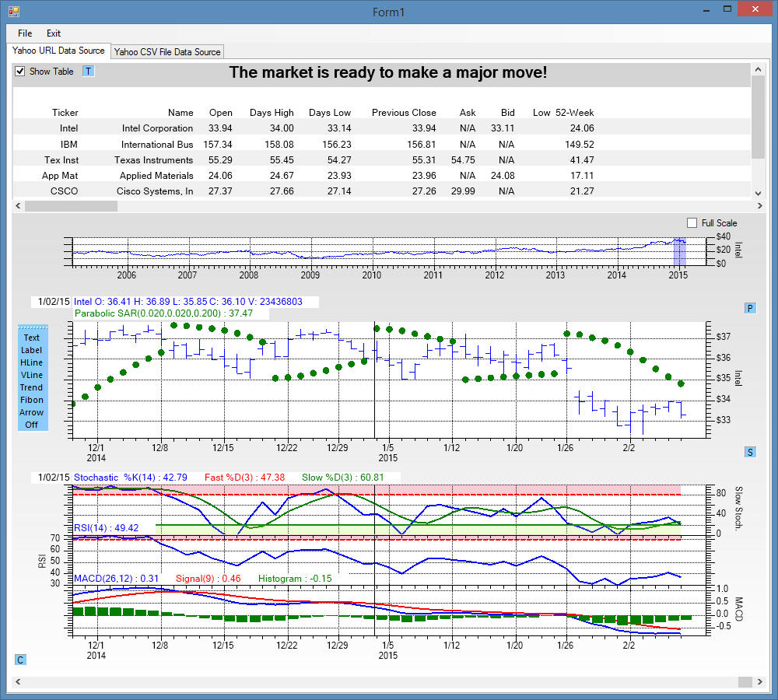The width and height of the screenshot is (778, 700).
Task: Click the Tex Inst ticker cell
Action: click(x=61, y=159)
